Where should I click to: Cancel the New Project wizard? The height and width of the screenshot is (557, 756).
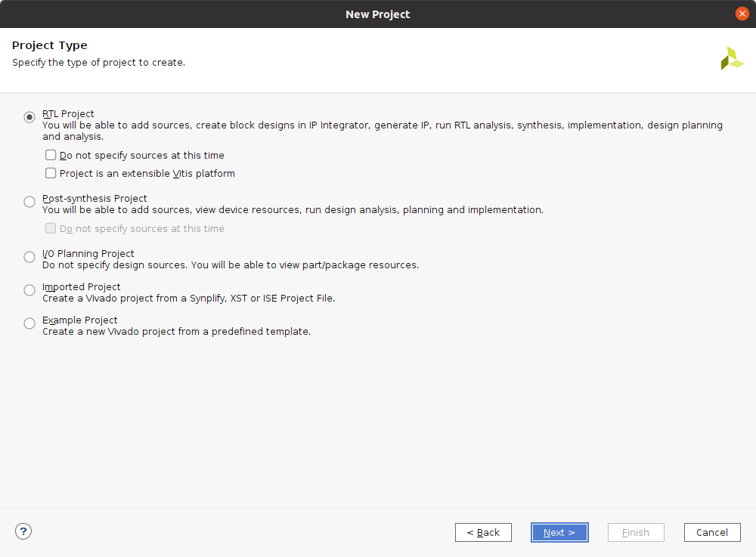click(711, 532)
